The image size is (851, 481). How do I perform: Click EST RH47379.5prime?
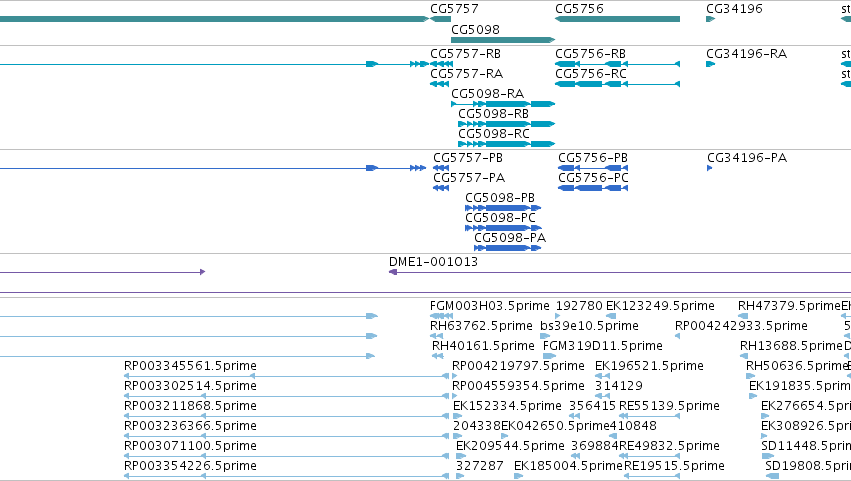pyautogui.click(x=789, y=306)
